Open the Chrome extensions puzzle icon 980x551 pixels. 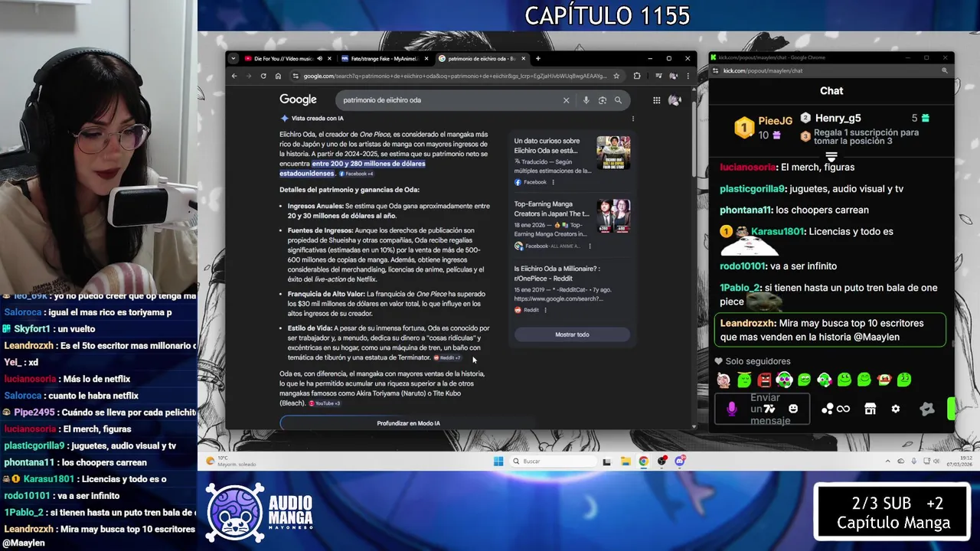637,76
